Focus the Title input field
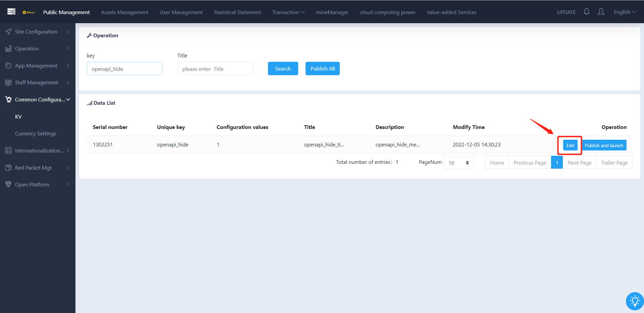The height and width of the screenshot is (313, 644). click(x=215, y=69)
